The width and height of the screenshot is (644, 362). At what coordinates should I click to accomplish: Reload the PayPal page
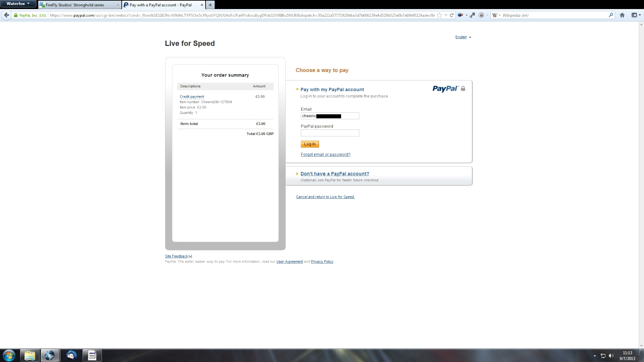point(451,15)
